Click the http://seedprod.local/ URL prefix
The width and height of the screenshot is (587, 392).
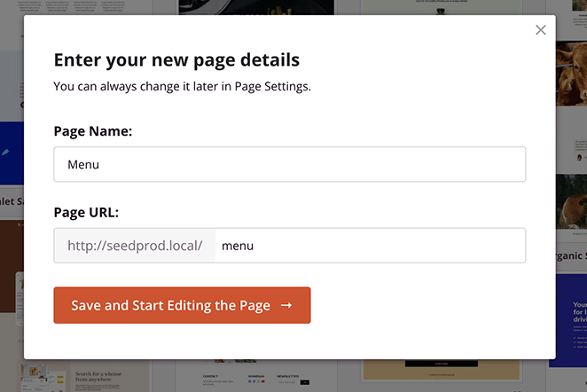pos(135,246)
